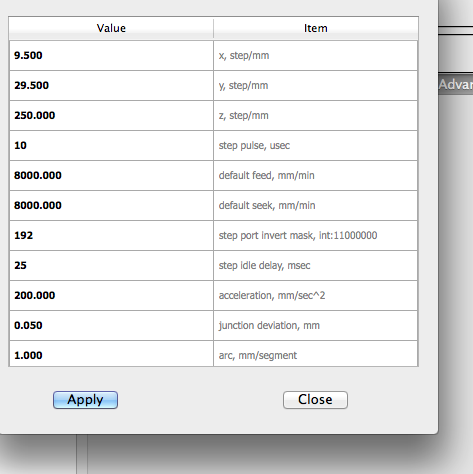
Task: Select the 'step pulse, usec' label
Action: 254,146
